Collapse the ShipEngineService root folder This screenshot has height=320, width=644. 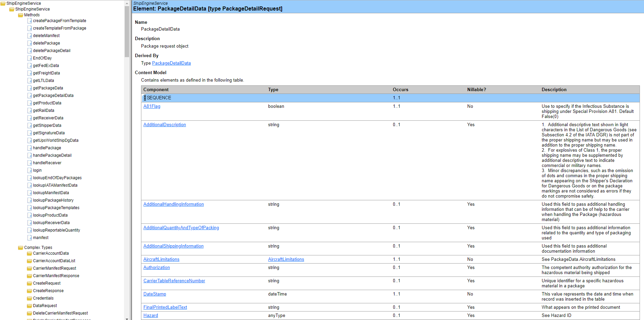[3, 3]
